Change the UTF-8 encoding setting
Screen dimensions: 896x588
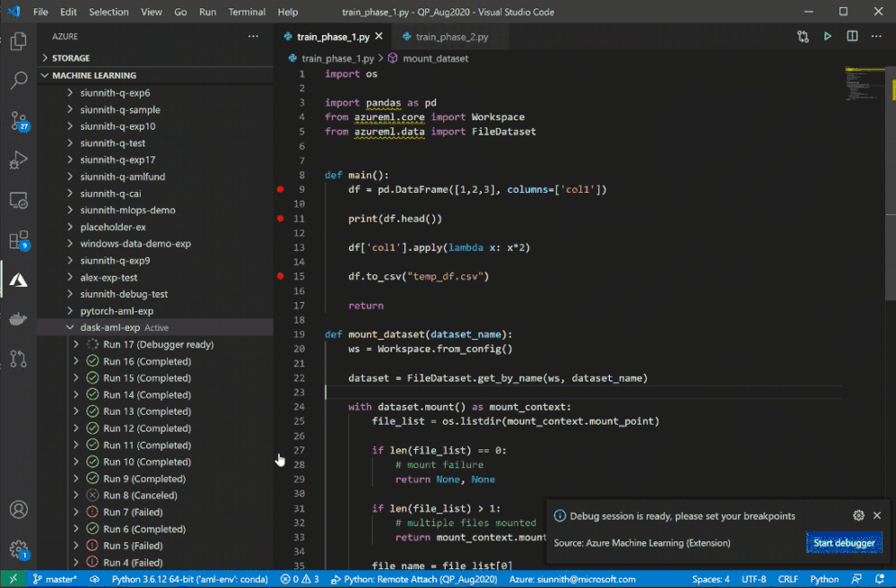coord(754,579)
